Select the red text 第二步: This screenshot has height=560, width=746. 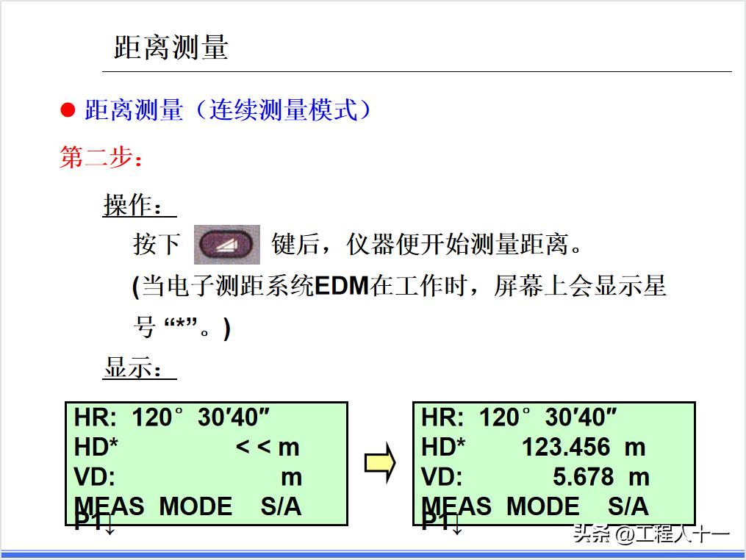pyautogui.click(x=101, y=157)
